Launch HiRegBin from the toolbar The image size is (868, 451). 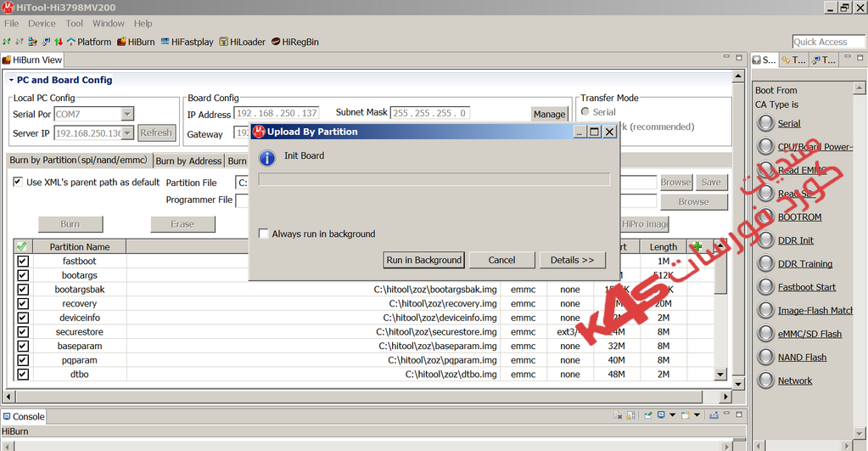click(295, 42)
